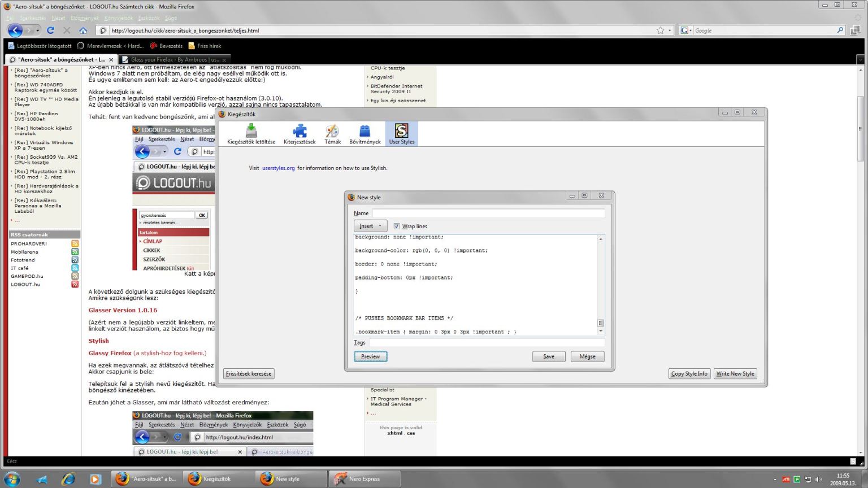The image size is (868, 488).
Task: Click the Stop loading X icon
Action: point(67,30)
